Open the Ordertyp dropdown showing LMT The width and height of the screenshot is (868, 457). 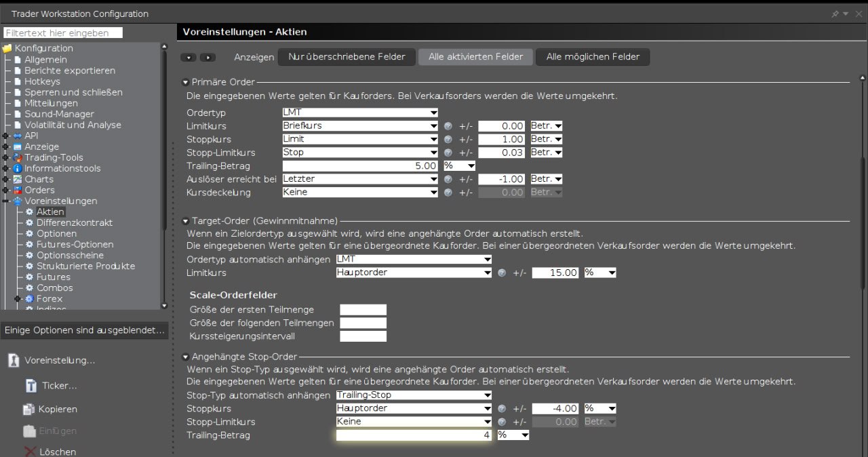click(360, 113)
